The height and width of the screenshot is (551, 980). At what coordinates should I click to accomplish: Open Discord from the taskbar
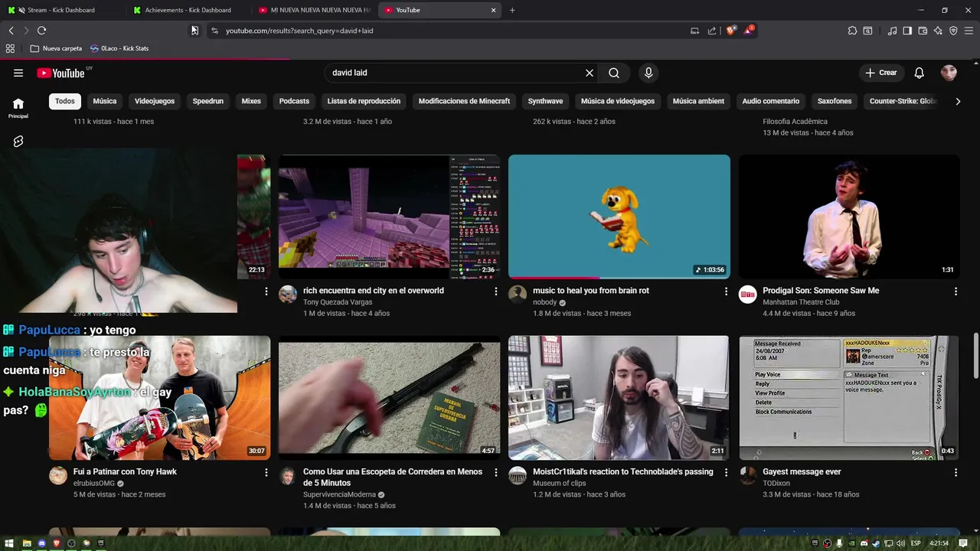coord(42,543)
